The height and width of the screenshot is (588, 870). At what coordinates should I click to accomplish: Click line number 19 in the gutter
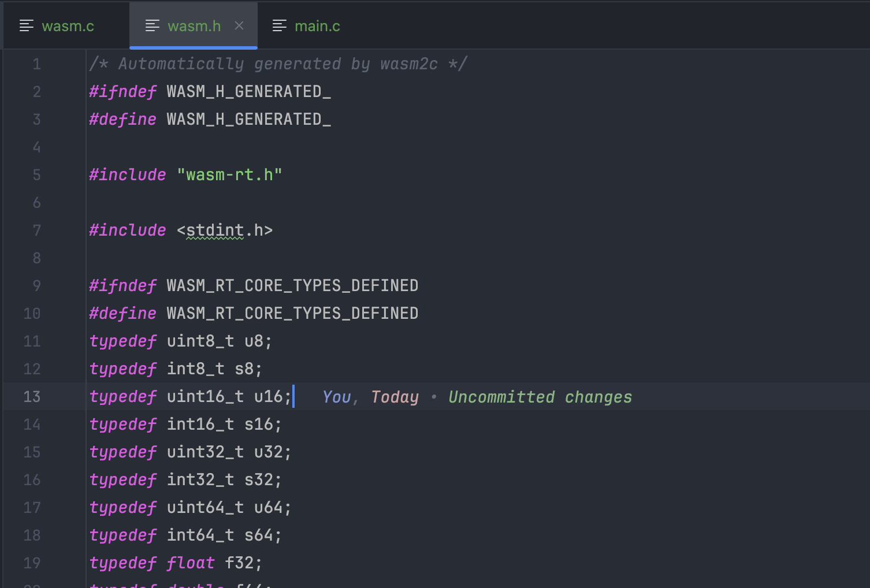click(32, 563)
